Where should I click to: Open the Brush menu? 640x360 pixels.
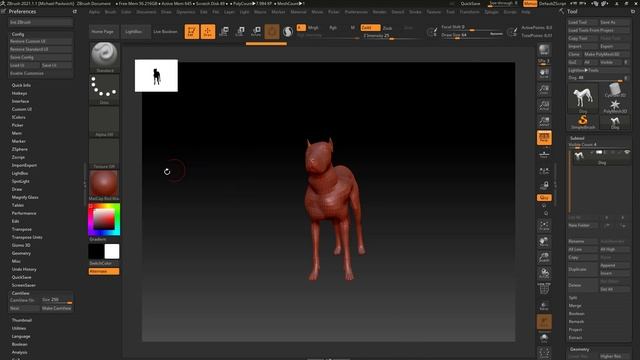click(x=111, y=12)
